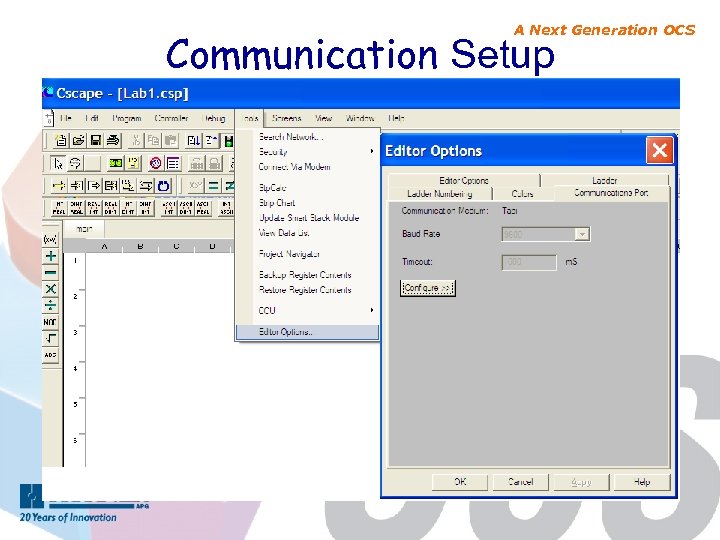720x540 pixels.
Task: Click the Paste clipboard icon
Action: pos(171,141)
